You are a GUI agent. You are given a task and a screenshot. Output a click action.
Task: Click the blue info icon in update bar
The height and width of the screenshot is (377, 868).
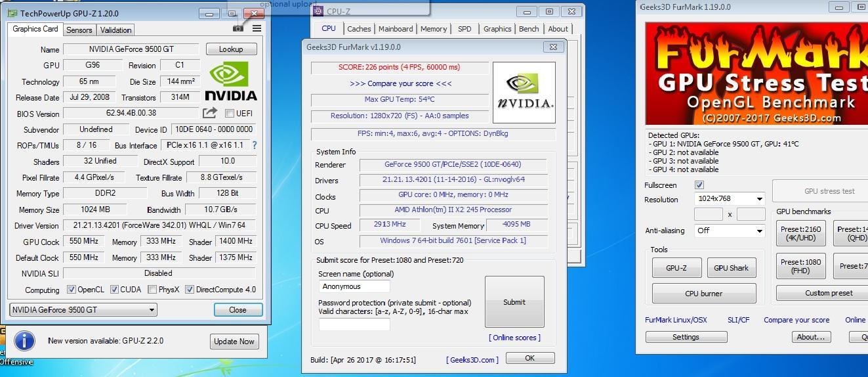point(24,341)
